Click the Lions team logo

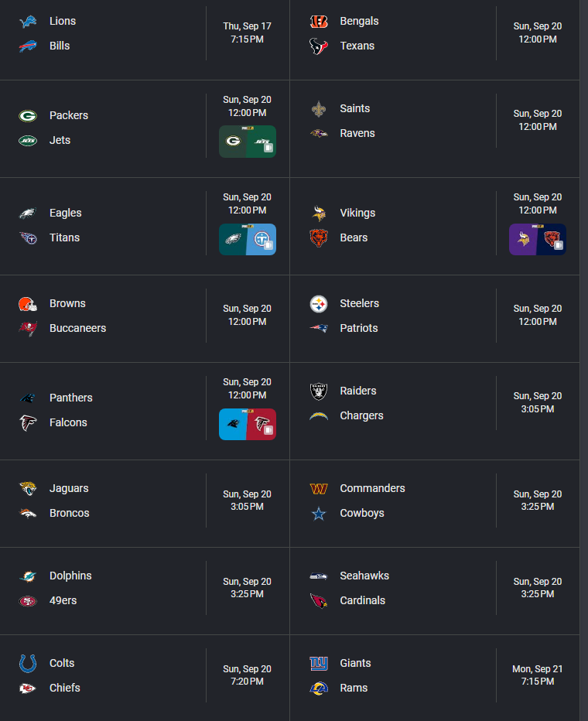click(28, 21)
